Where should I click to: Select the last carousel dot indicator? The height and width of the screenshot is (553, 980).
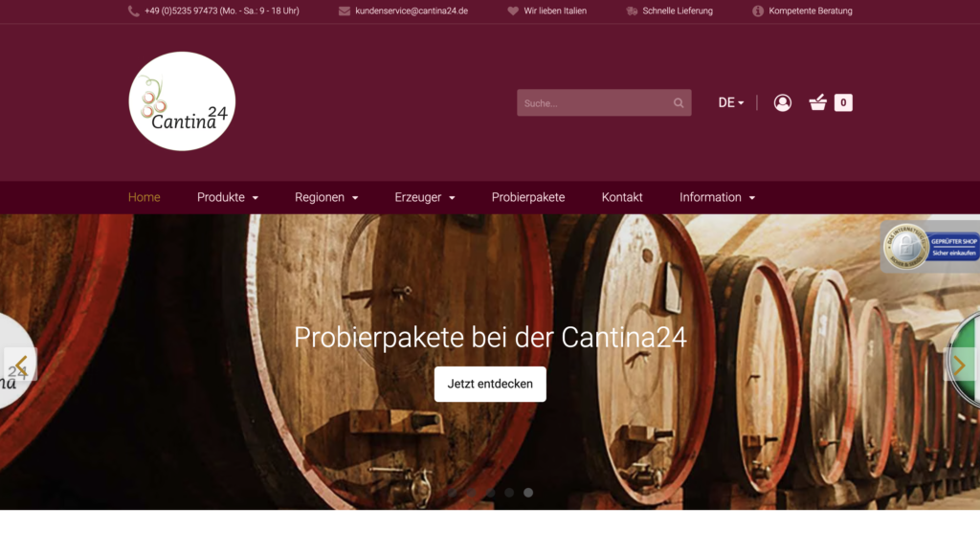tap(528, 493)
